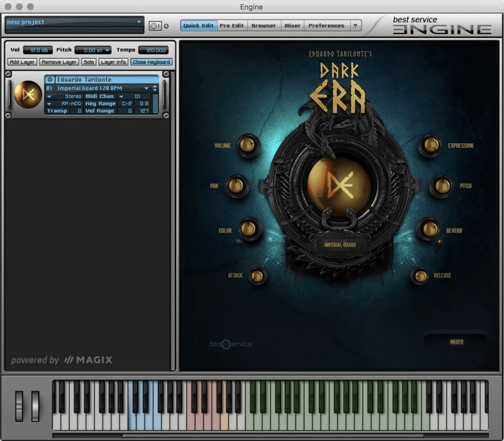Click the Release knob
This screenshot has height=441, width=504.
[x=420, y=276]
